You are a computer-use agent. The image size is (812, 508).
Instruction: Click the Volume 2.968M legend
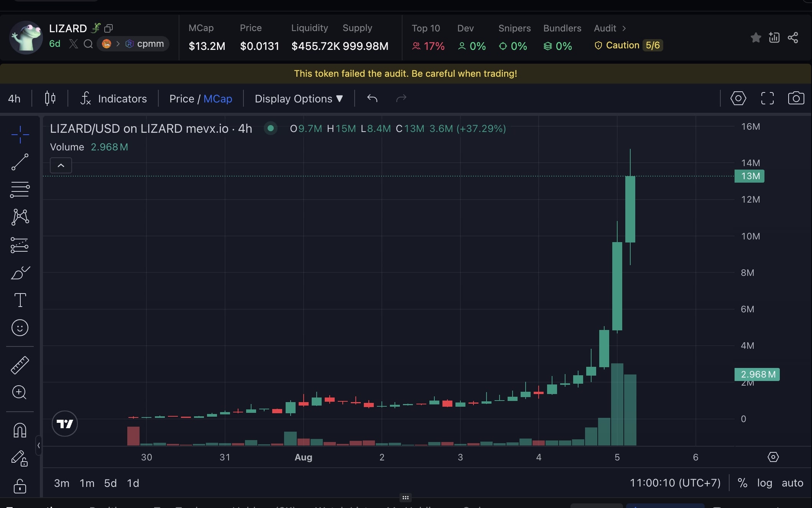click(89, 147)
